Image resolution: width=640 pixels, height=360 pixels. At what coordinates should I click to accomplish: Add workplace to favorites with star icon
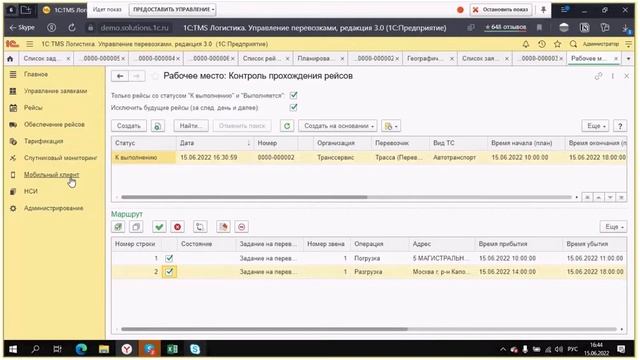tap(155, 76)
